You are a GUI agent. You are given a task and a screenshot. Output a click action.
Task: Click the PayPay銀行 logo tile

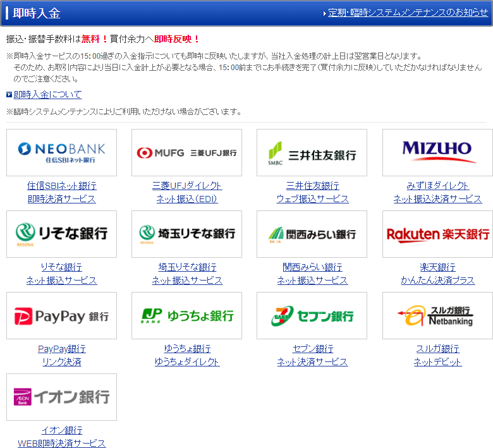62,316
